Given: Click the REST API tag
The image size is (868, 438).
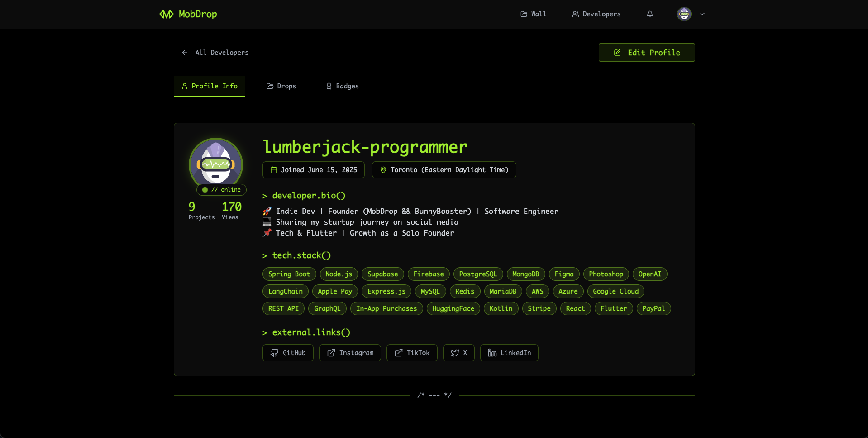Looking at the screenshot, I should pos(283,308).
